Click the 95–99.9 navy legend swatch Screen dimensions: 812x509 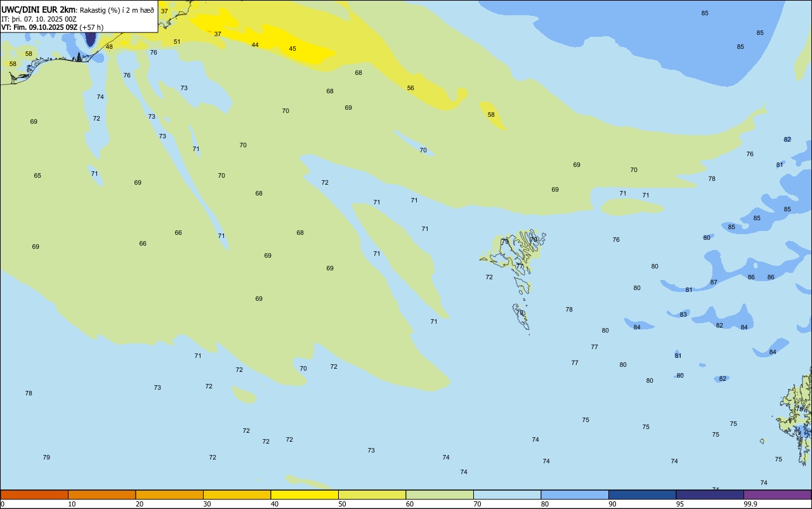[x=710, y=494]
